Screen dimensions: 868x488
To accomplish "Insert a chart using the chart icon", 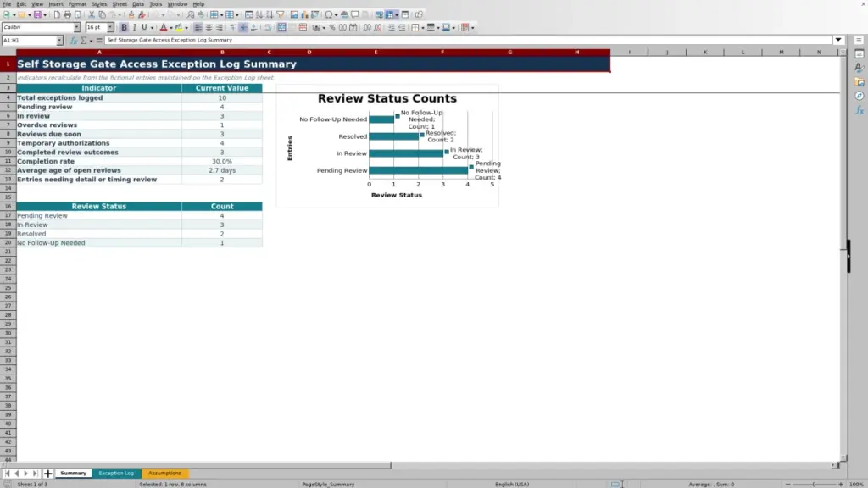I will (x=304, y=15).
